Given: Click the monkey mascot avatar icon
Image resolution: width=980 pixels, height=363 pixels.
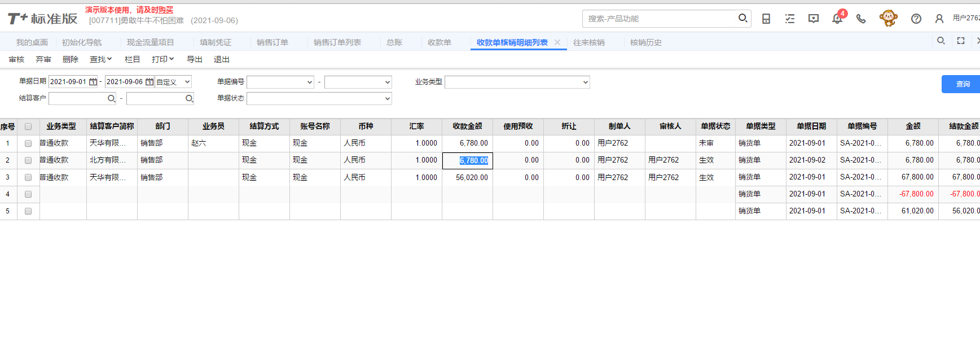Looking at the screenshot, I should click(888, 18).
